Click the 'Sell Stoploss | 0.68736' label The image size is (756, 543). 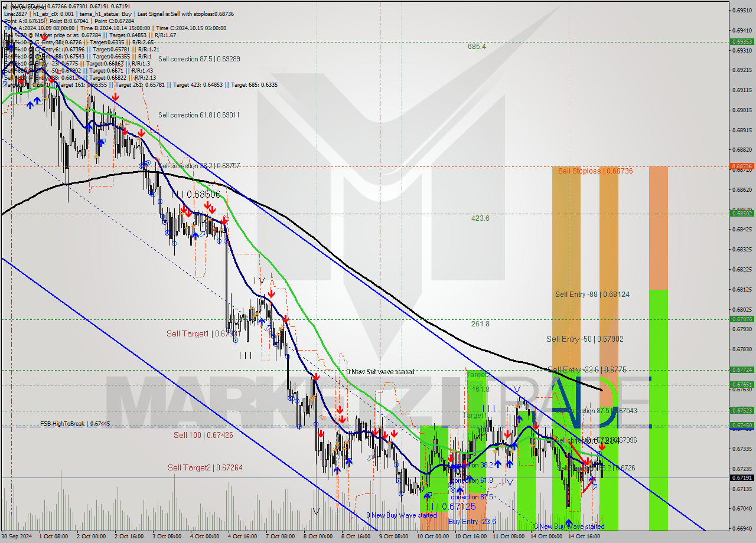[x=595, y=171]
